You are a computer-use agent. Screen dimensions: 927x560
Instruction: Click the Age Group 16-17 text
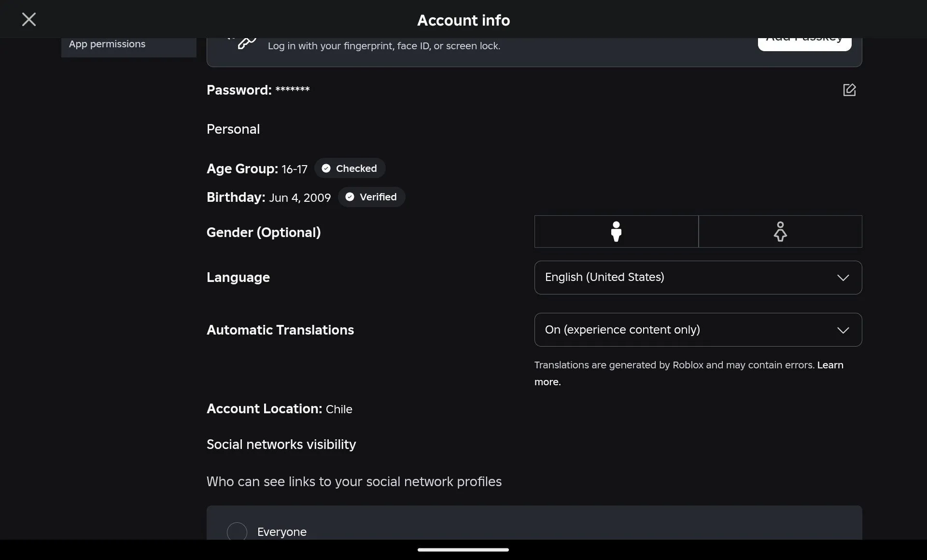[257, 168]
